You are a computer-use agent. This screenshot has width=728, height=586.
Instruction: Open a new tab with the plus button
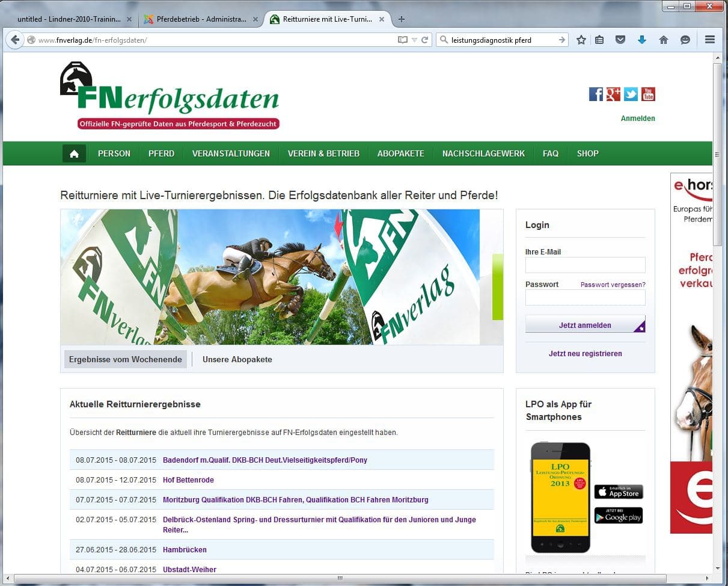pyautogui.click(x=402, y=19)
